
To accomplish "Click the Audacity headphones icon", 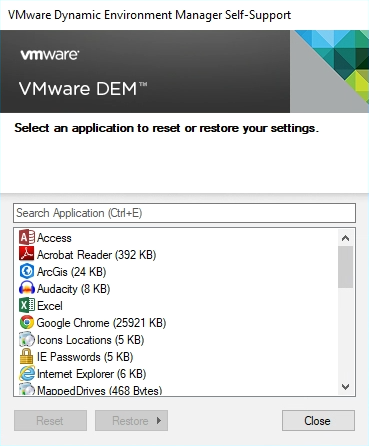I will (x=27, y=288).
